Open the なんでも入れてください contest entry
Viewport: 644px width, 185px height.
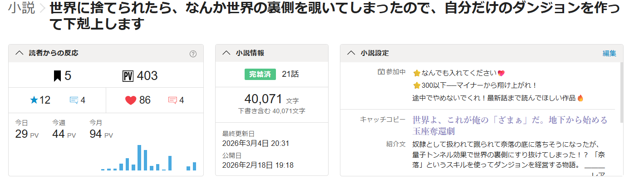pos(459,73)
